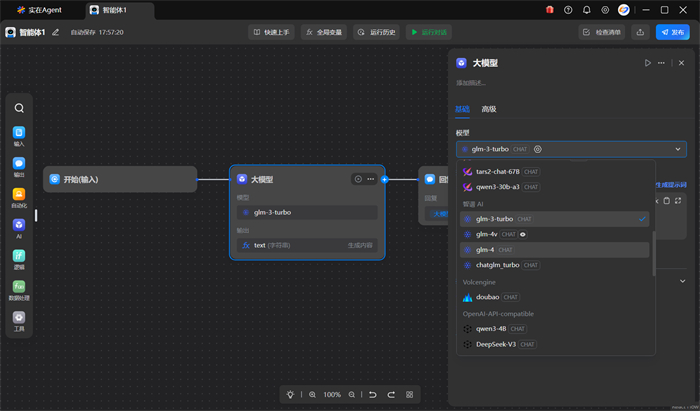Screen dimensions: 700x411
Task: Open the 数据处理 node category
Action: coord(19,288)
